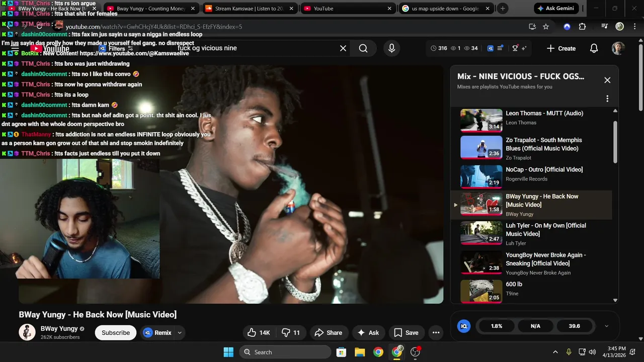Show hidden system tray icons chevron
The width and height of the screenshot is (644, 362).
[555, 352]
